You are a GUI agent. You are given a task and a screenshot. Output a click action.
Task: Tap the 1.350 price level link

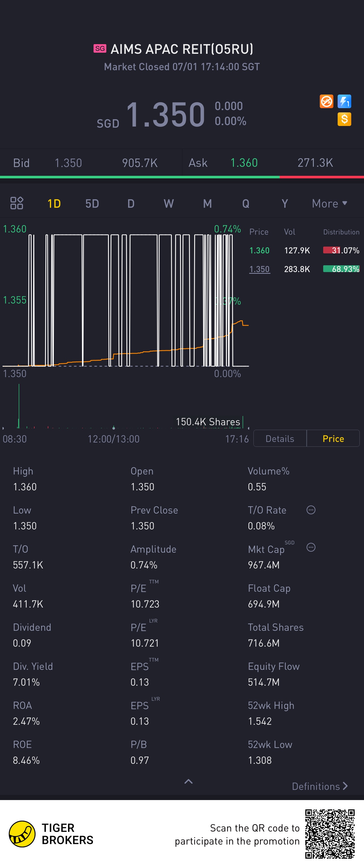259,269
